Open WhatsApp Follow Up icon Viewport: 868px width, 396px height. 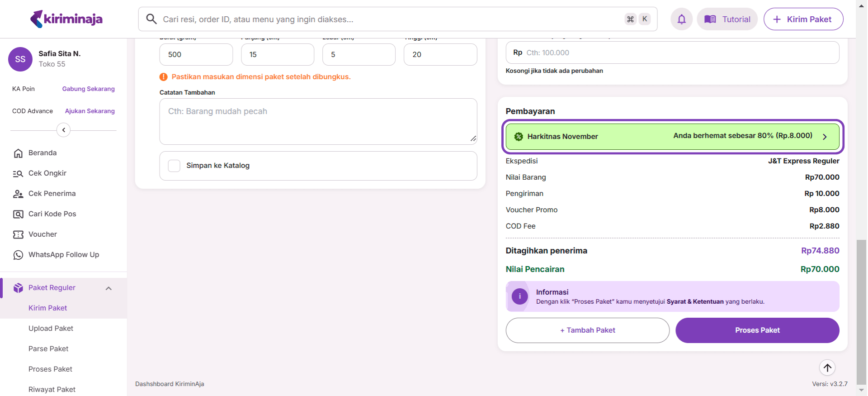(x=18, y=255)
